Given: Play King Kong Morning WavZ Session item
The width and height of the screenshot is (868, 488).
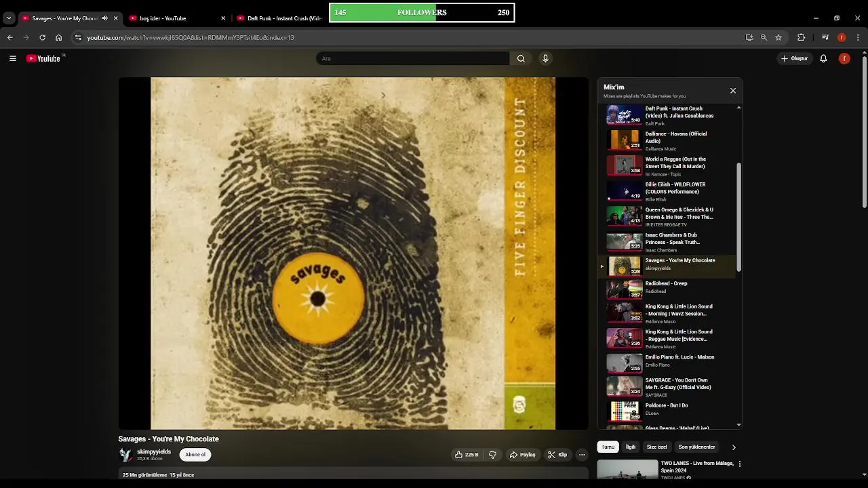Looking at the screenshot, I should pyautogui.click(x=668, y=313).
